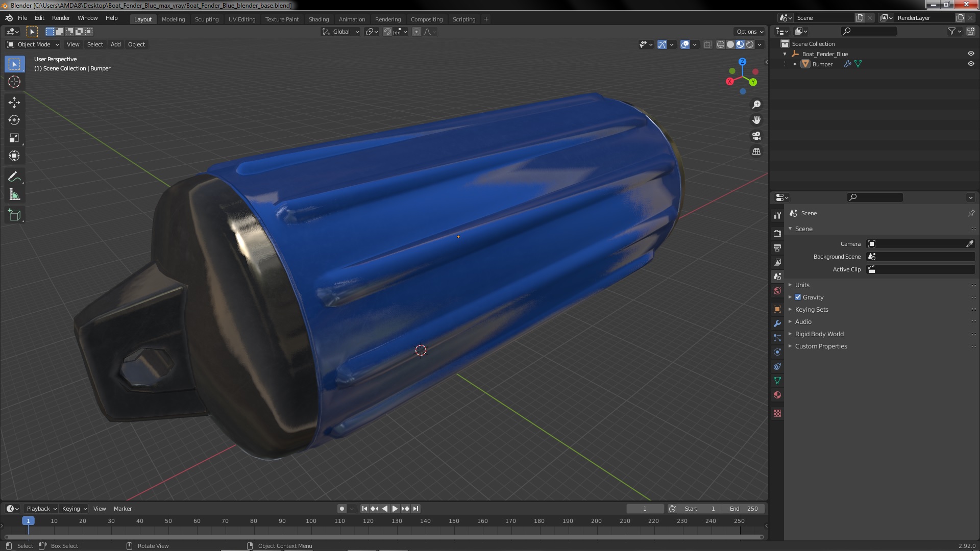
Task: Open the Render properties tab
Action: click(777, 233)
